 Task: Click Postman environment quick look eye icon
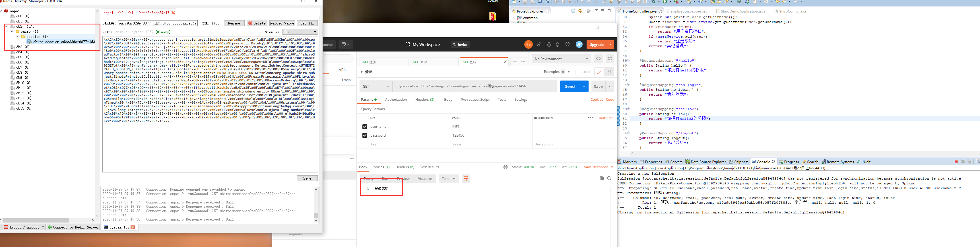(x=599, y=59)
